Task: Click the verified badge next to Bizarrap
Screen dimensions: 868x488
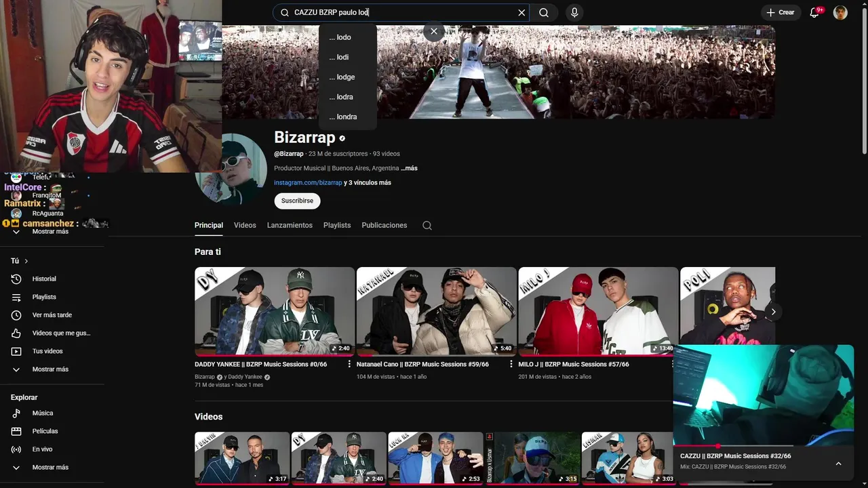Action: tap(342, 138)
